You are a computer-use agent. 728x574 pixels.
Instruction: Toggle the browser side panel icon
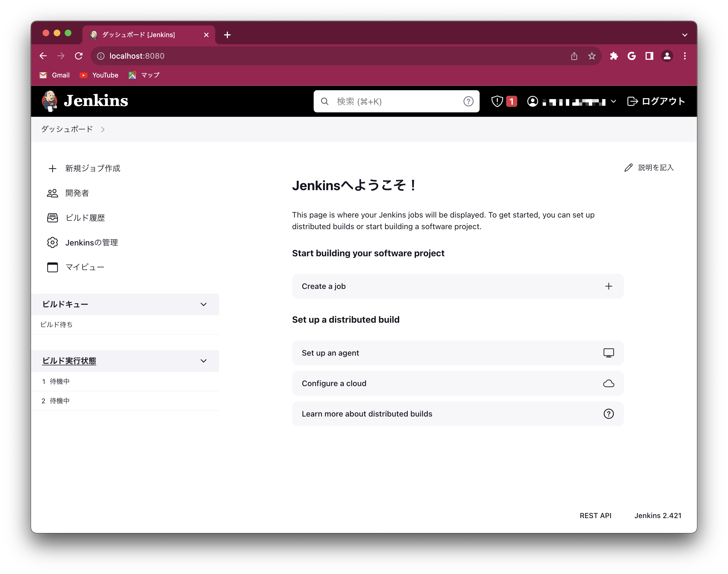coord(649,56)
